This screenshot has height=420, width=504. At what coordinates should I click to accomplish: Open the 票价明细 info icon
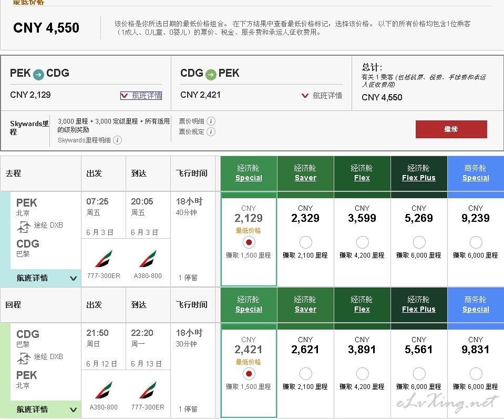coord(211,121)
